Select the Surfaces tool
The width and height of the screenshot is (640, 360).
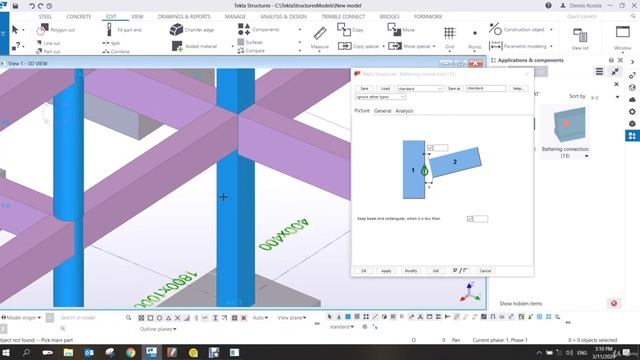[x=250, y=42]
